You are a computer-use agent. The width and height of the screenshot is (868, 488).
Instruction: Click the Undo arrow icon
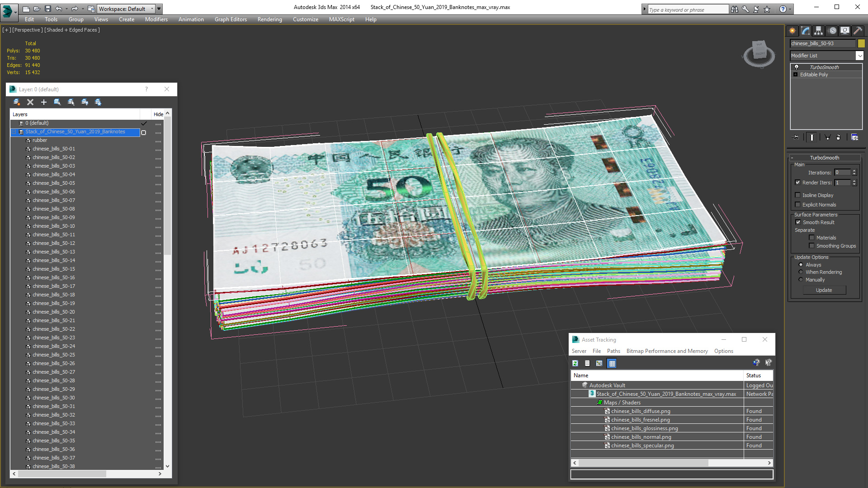click(x=59, y=9)
